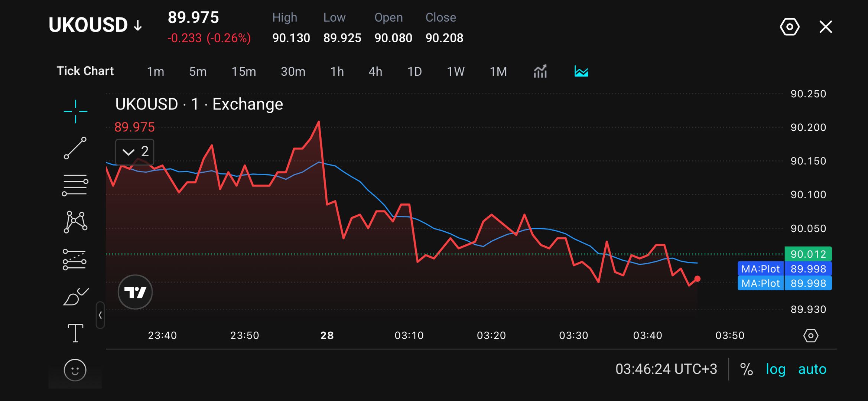Collapse the drawing toolbar with the side arrow

click(x=100, y=315)
